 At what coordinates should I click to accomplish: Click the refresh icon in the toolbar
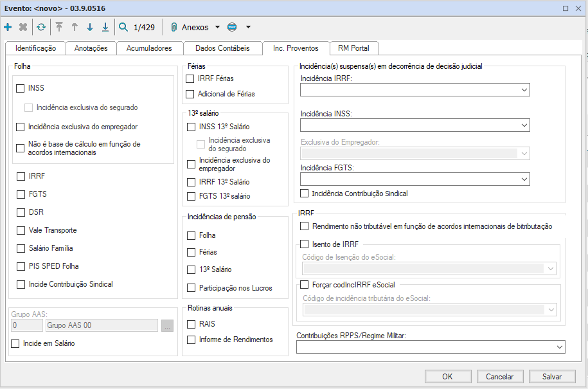tap(40, 27)
